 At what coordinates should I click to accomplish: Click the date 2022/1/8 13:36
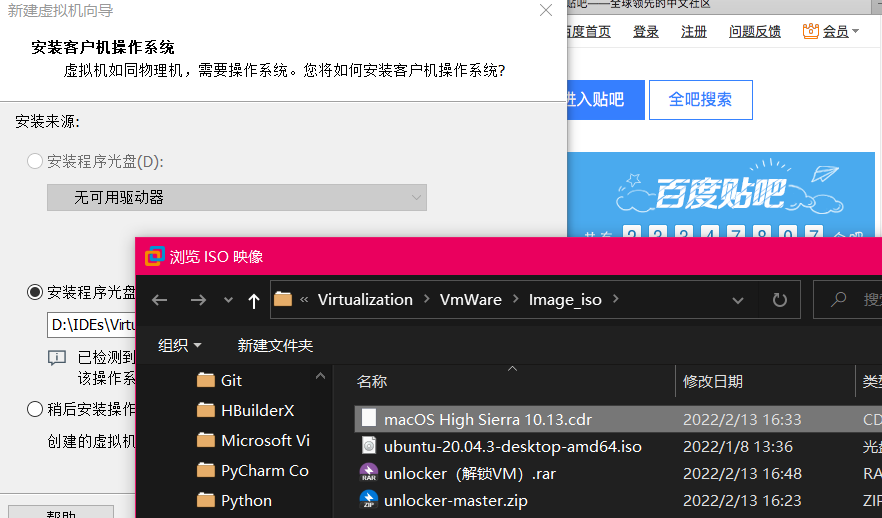pos(737,447)
